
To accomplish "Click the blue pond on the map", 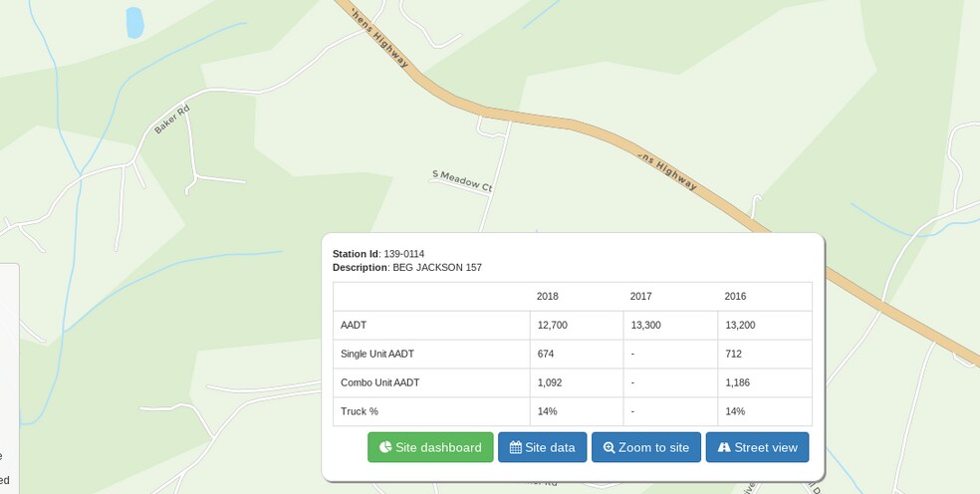I will 134,22.
